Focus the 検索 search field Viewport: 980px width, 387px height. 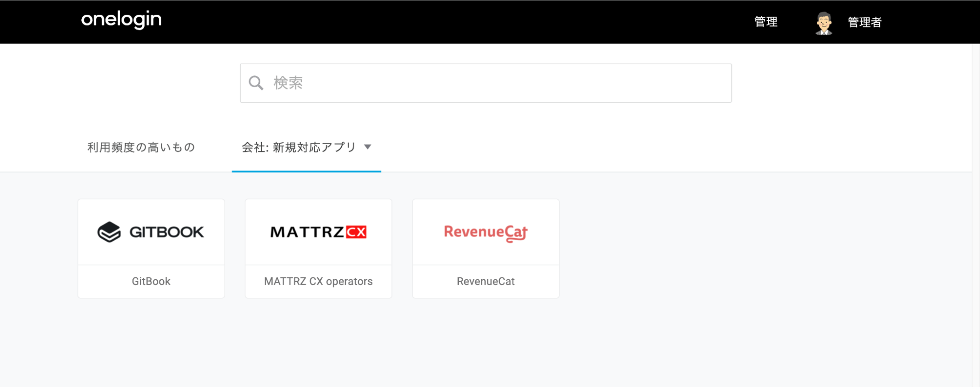485,83
